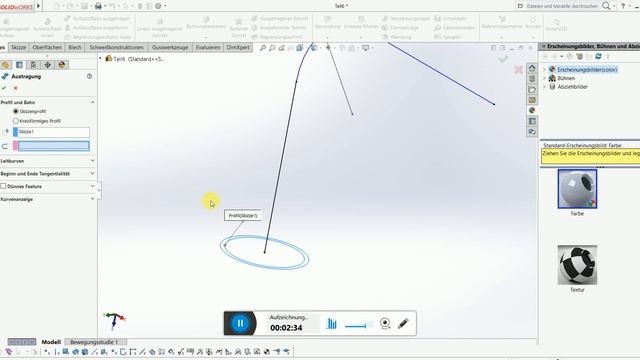Screen dimensions: 640x360
Task: Click the Teil6 (Standard) flyout tree label
Action: 139,59
